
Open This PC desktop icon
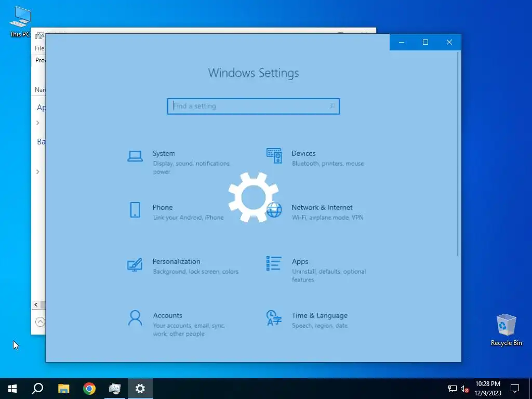point(20,21)
